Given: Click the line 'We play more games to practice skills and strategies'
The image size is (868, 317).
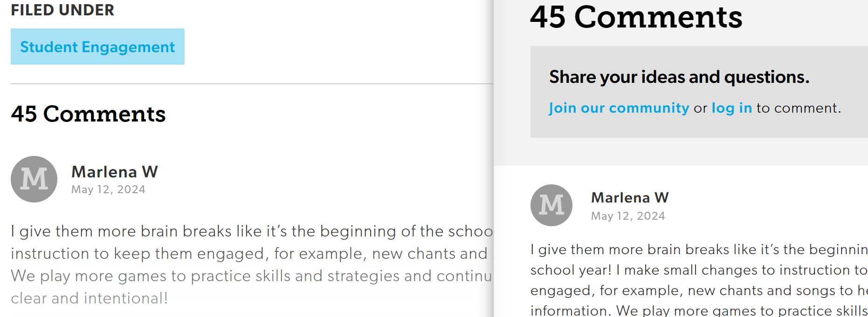Looking at the screenshot, I should (x=251, y=276).
